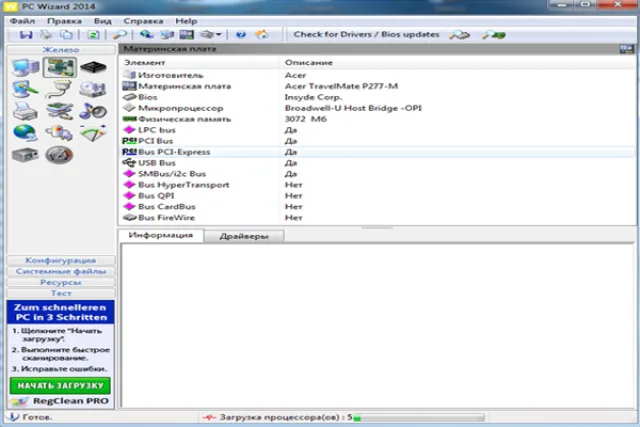
Task: Sort by the Элемент column header
Action: [199, 62]
